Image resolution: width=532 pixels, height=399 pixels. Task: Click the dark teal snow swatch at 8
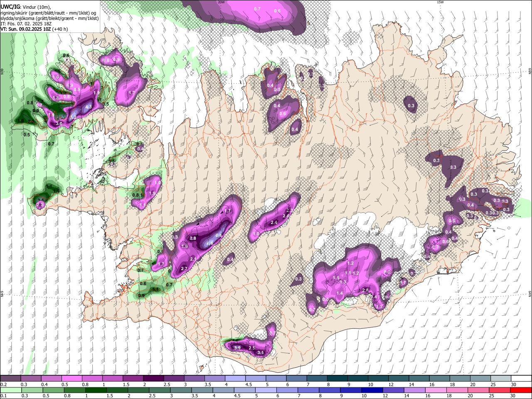337,378
